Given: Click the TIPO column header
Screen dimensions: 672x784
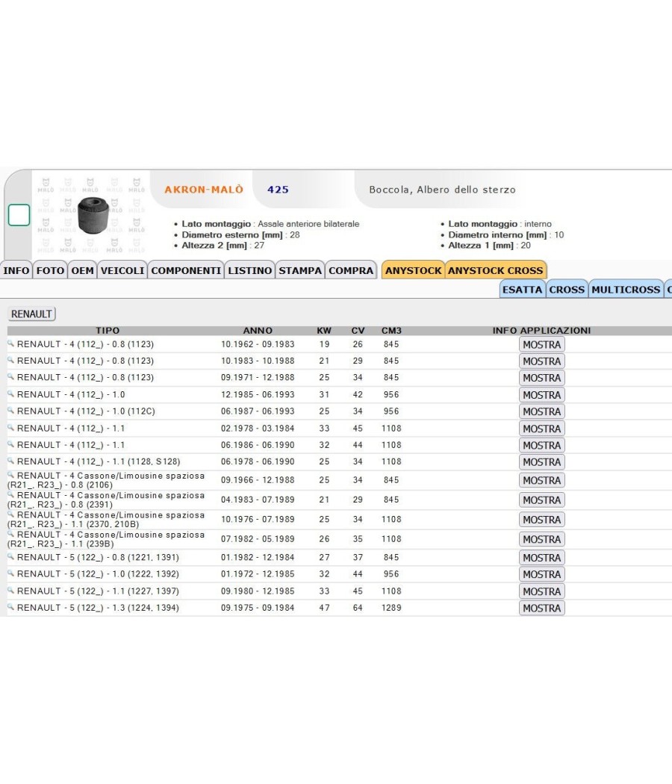Looking at the screenshot, I should tap(108, 331).
